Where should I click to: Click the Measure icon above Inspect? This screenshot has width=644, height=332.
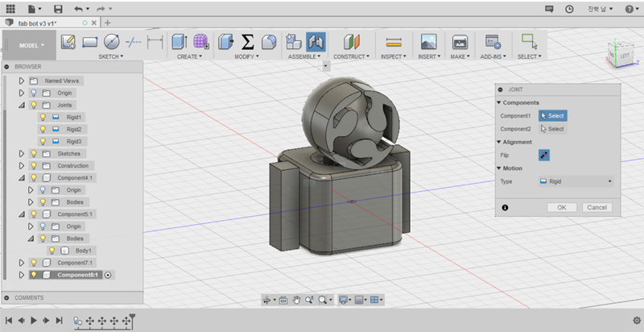[x=394, y=41]
